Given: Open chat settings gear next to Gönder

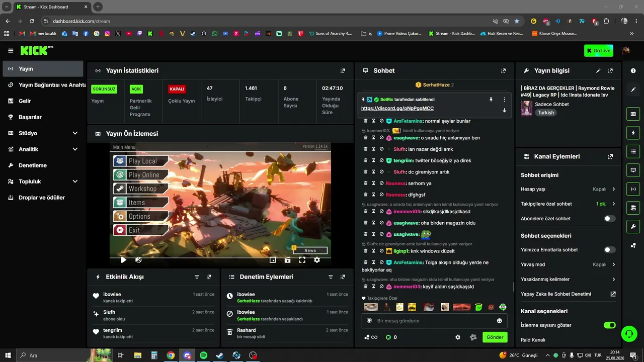Looking at the screenshot, I should click(x=458, y=337).
